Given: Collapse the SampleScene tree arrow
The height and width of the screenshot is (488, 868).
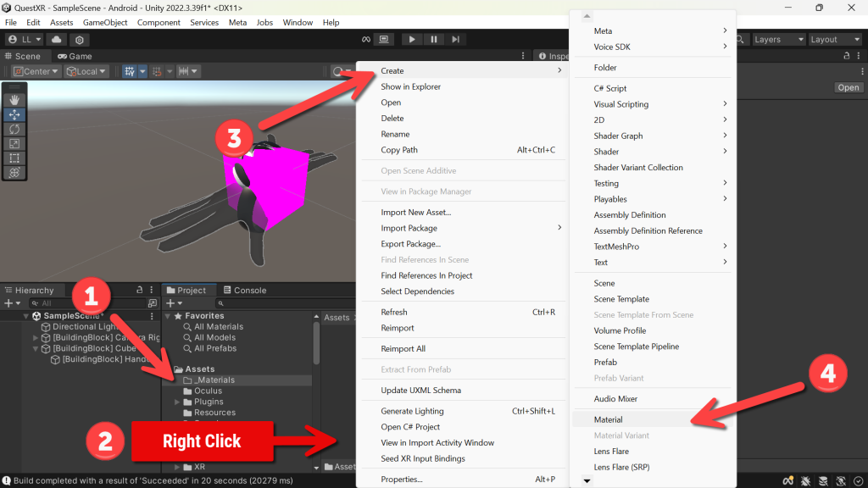Looking at the screenshot, I should tap(25, 316).
